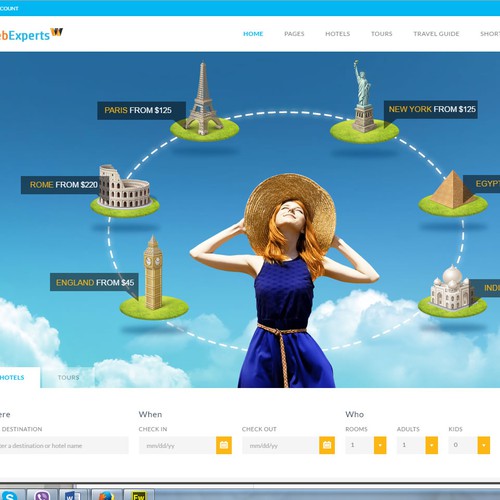Screen dimensions: 500x500
Task: Open the Hotels navigation menu
Action: [338, 34]
